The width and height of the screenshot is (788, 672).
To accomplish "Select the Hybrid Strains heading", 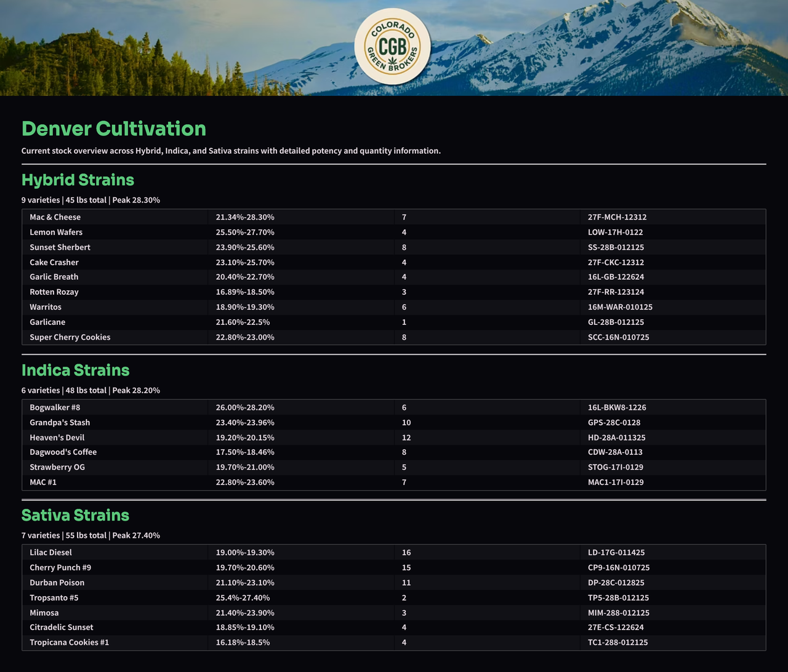I will point(78,180).
